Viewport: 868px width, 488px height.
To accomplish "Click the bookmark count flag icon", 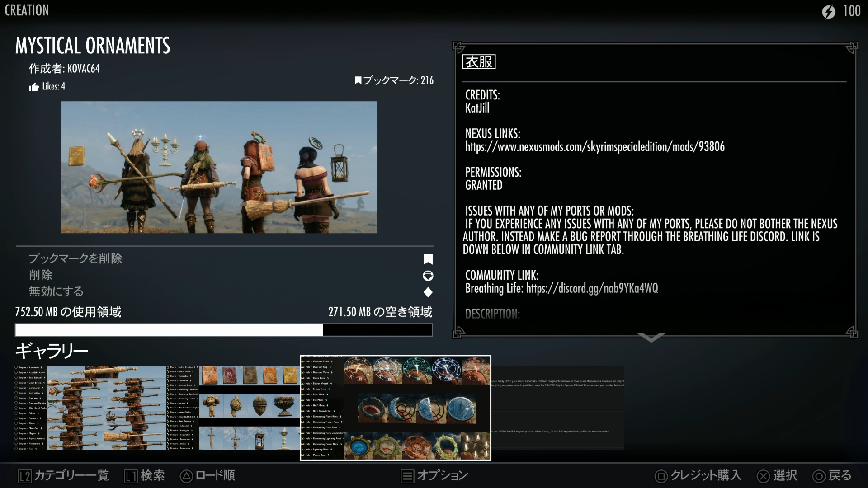I will click(358, 80).
